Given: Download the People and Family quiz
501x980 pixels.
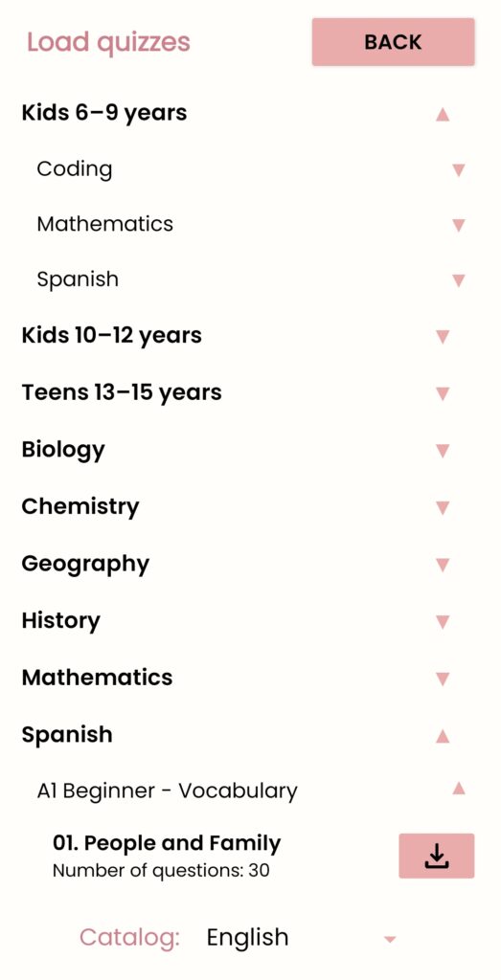Looking at the screenshot, I should click(x=436, y=856).
